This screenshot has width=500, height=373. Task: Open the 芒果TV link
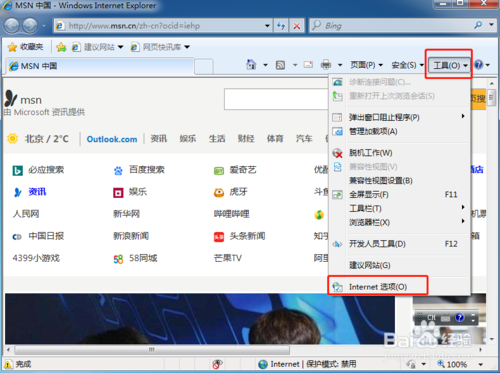click(228, 258)
